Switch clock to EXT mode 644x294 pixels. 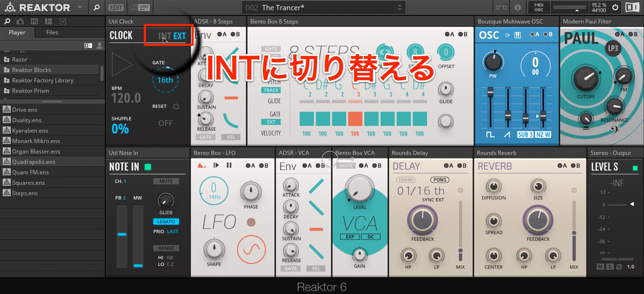pos(180,36)
